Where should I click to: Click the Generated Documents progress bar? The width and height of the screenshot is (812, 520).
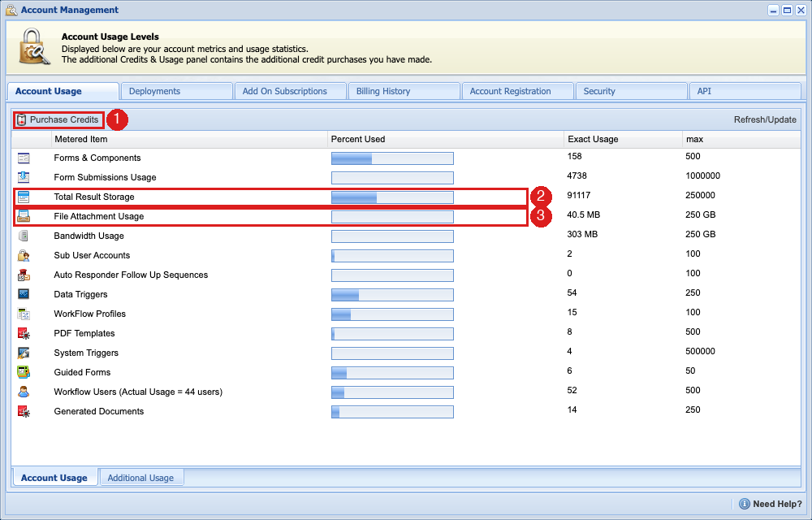pyautogui.click(x=392, y=412)
